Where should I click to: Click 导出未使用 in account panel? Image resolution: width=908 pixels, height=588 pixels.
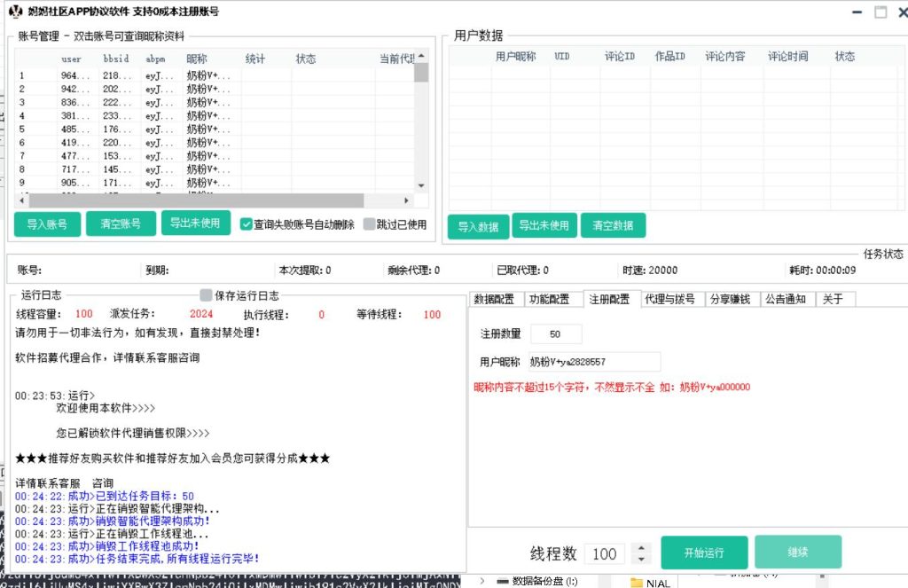point(195,223)
